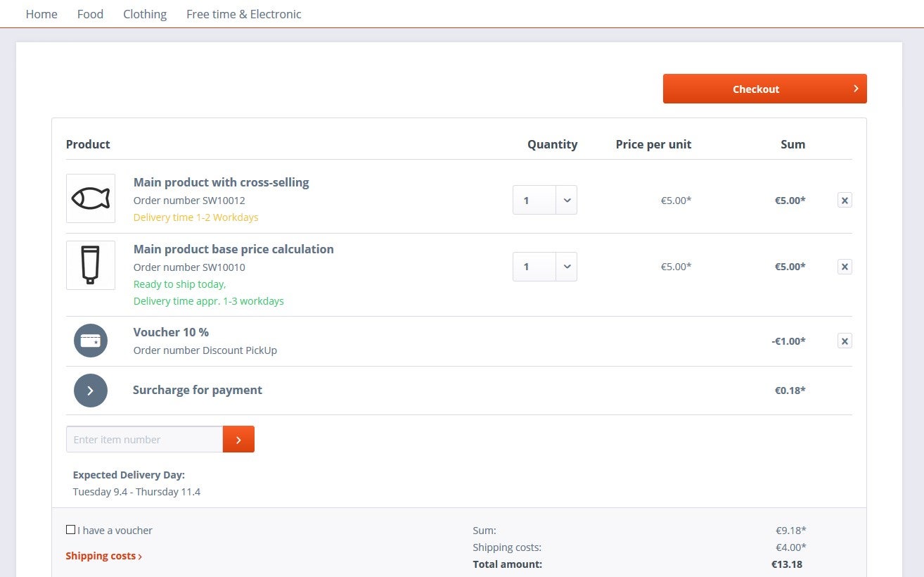Open the Home menu item
Screen dimensions: 924x577
click(41, 14)
